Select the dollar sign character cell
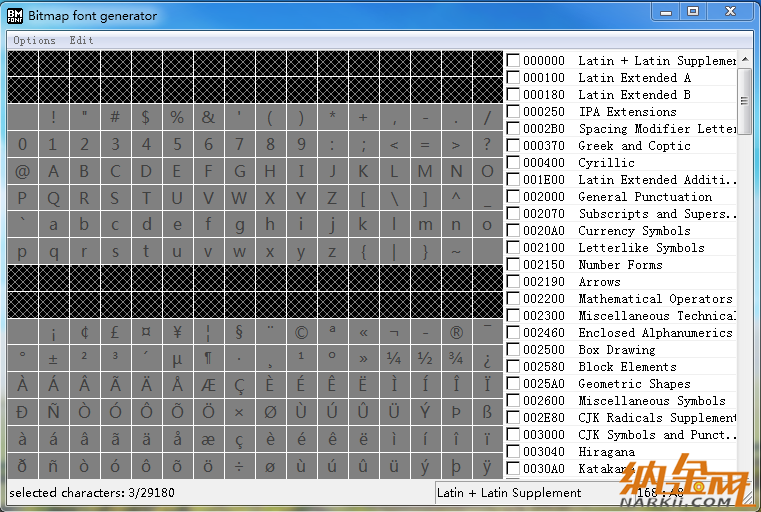Image resolution: width=761 pixels, height=512 pixels. [146, 117]
